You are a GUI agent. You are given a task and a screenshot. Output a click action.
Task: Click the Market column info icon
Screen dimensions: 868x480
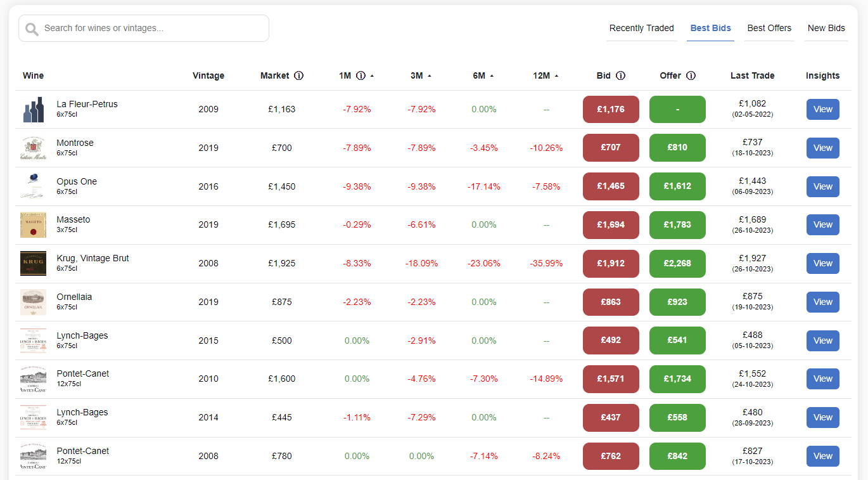click(299, 75)
